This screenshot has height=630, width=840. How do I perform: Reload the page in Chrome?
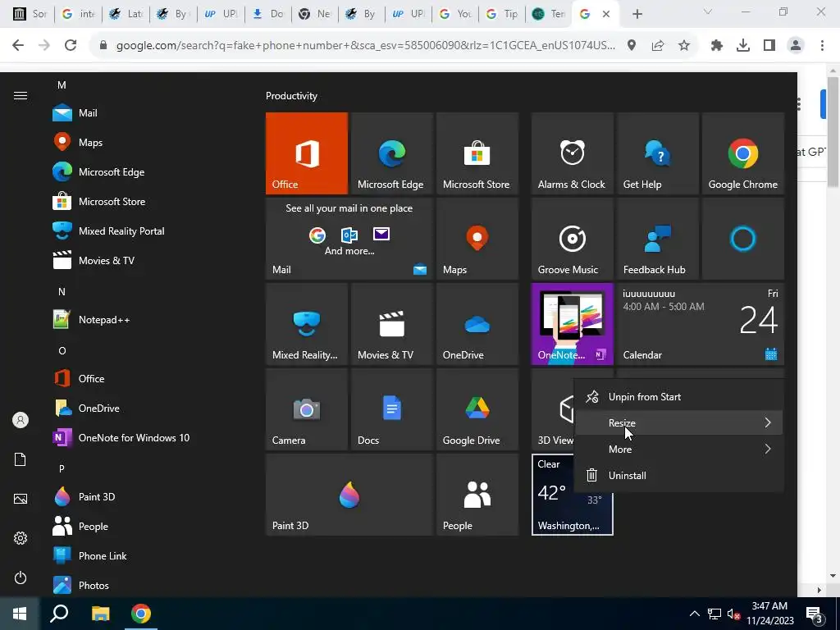[71, 45]
